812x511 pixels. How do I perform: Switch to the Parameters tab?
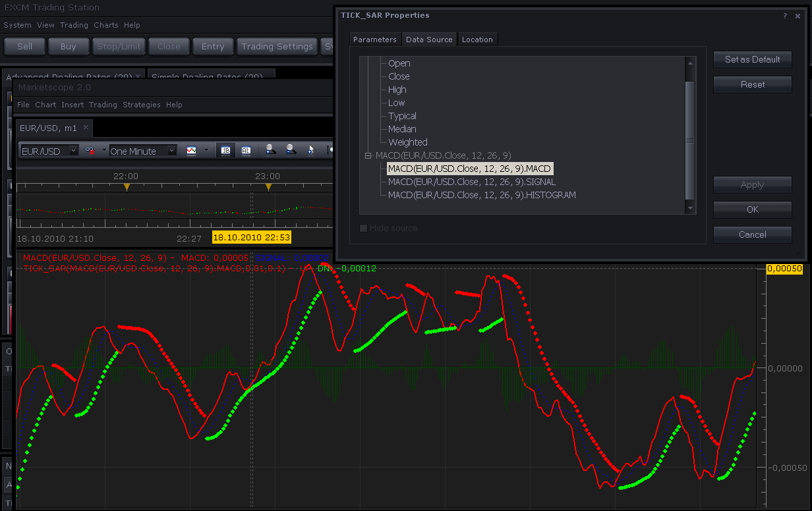pos(375,40)
